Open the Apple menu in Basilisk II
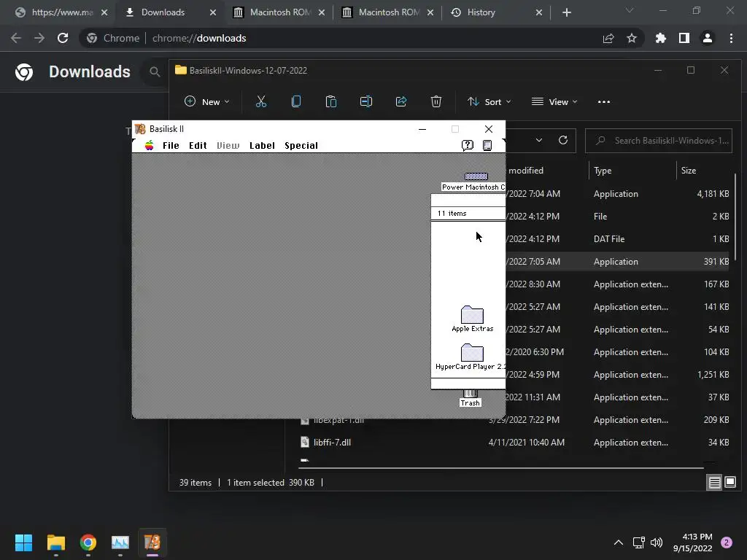 click(x=149, y=145)
